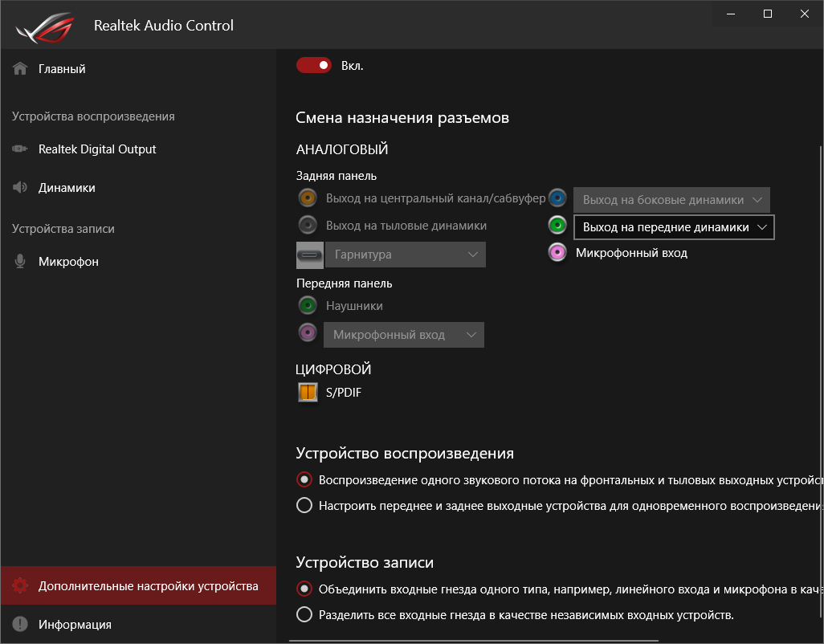The image size is (824, 644).
Task: Open the 'Выход на передние динамики' dropdown
Action: 674,227
